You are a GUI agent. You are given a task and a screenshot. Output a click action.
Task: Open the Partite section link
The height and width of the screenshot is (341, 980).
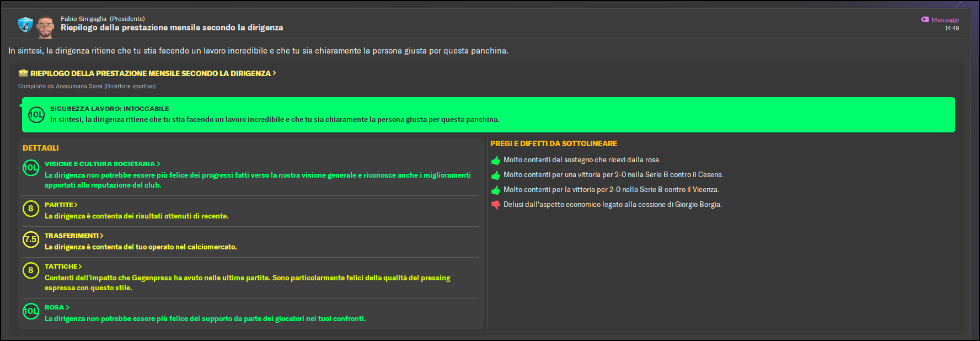tap(61, 205)
